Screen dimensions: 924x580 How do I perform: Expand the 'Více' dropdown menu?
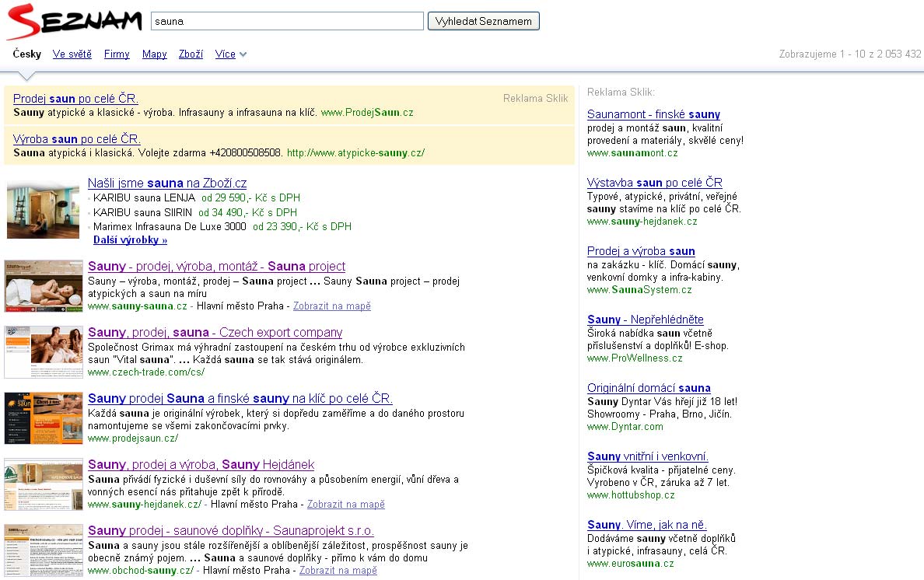point(230,54)
